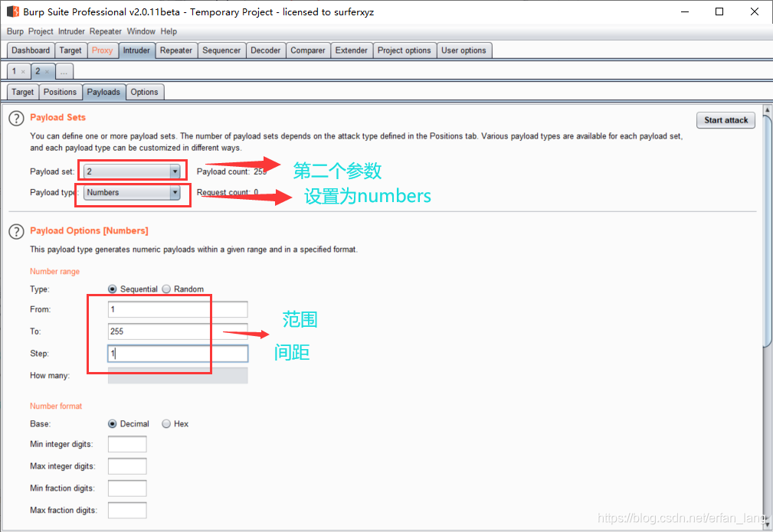
Task: Click the Number format label
Action: pos(56,406)
